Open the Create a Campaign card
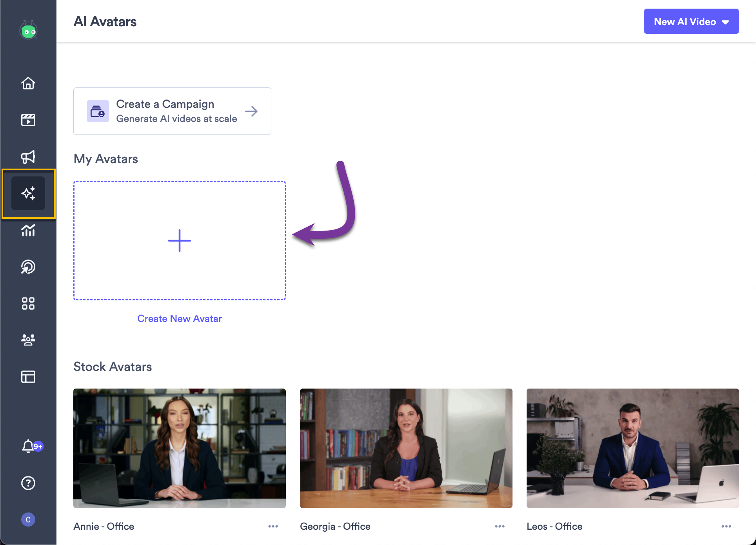Viewport: 756px width, 545px height. pyautogui.click(x=172, y=111)
